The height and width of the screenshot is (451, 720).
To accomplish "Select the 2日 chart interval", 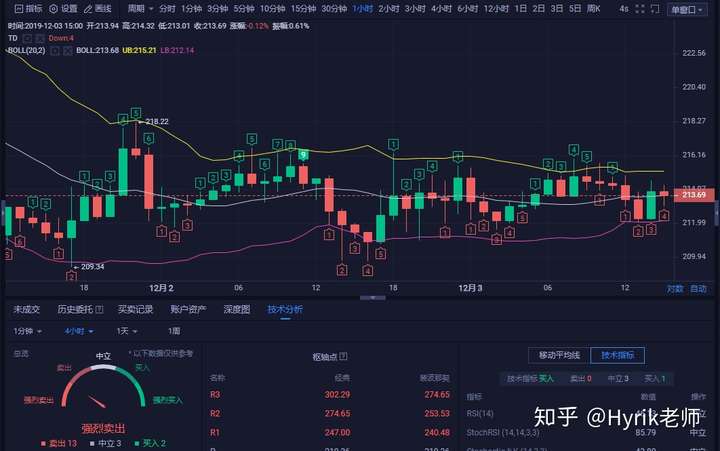I will click(538, 8).
